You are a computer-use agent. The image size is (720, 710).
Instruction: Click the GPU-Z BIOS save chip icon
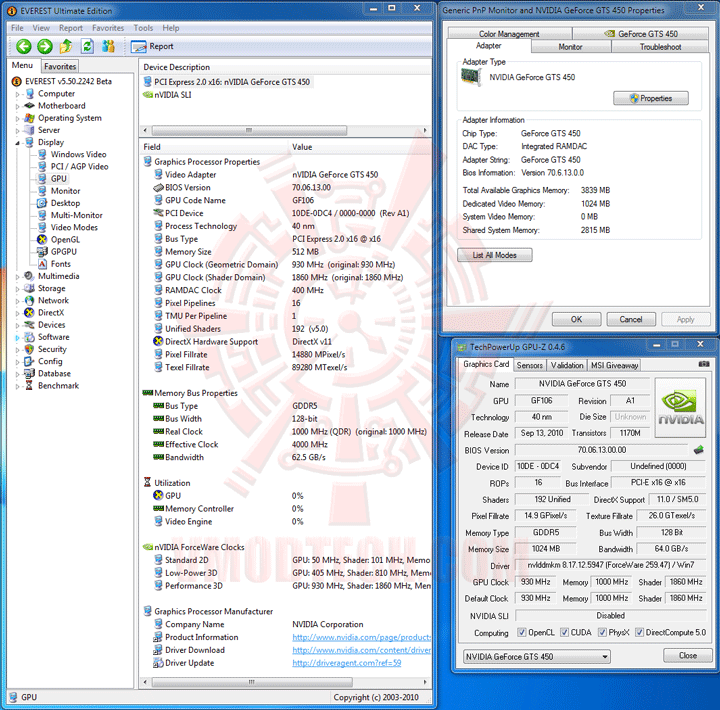coord(698,450)
